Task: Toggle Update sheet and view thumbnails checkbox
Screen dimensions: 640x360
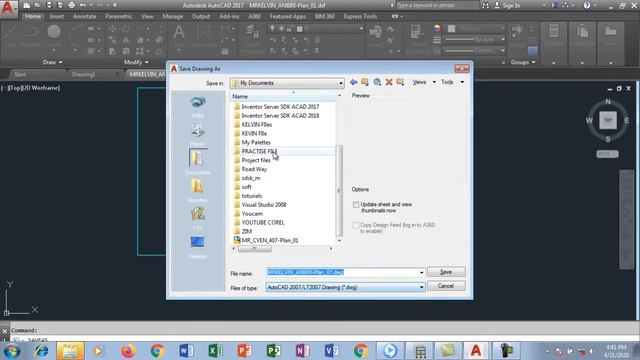Action: [x=356, y=204]
